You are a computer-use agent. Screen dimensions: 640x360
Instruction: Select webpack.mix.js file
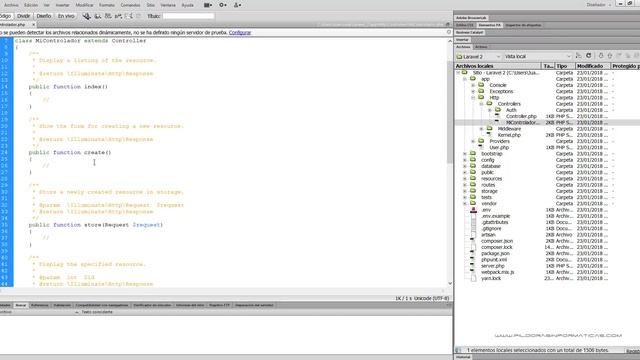[497, 272]
